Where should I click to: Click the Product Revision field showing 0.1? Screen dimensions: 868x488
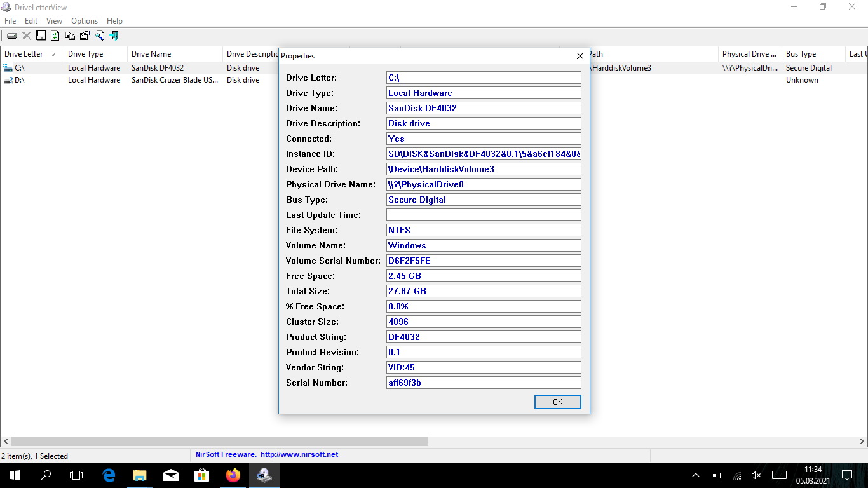point(484,352)
